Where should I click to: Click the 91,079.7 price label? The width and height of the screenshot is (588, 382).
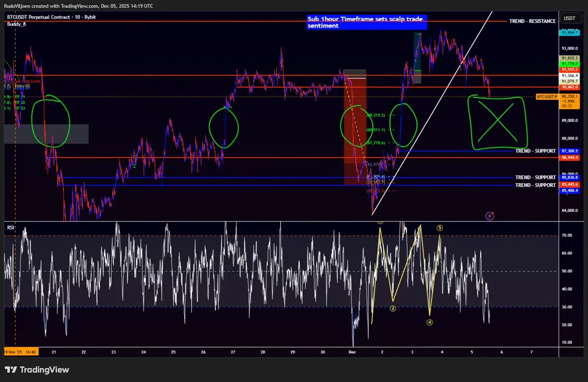(x=570, y=81)
